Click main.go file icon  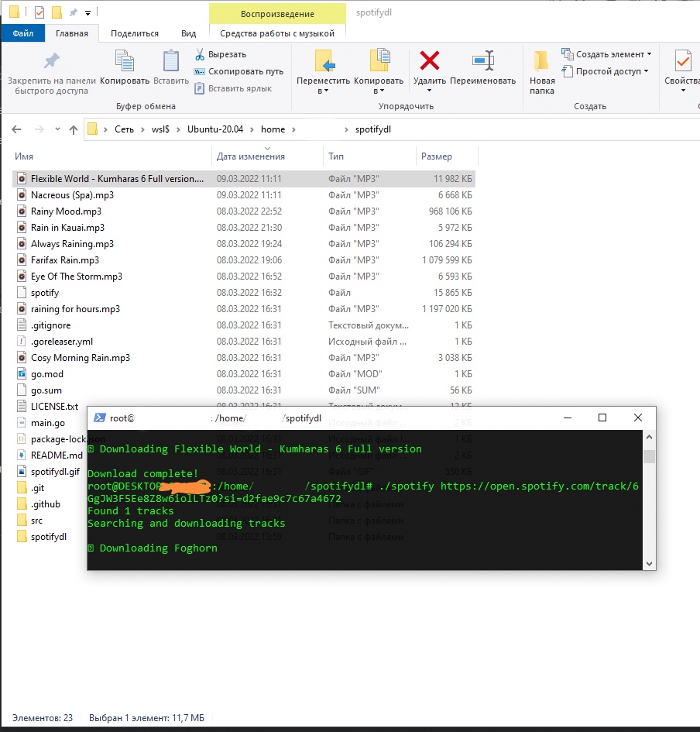22,422
